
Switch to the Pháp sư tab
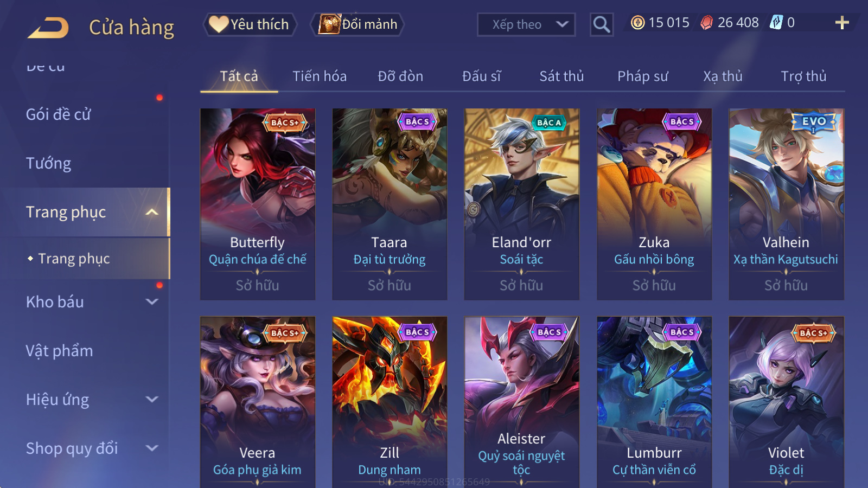[642, 76]
